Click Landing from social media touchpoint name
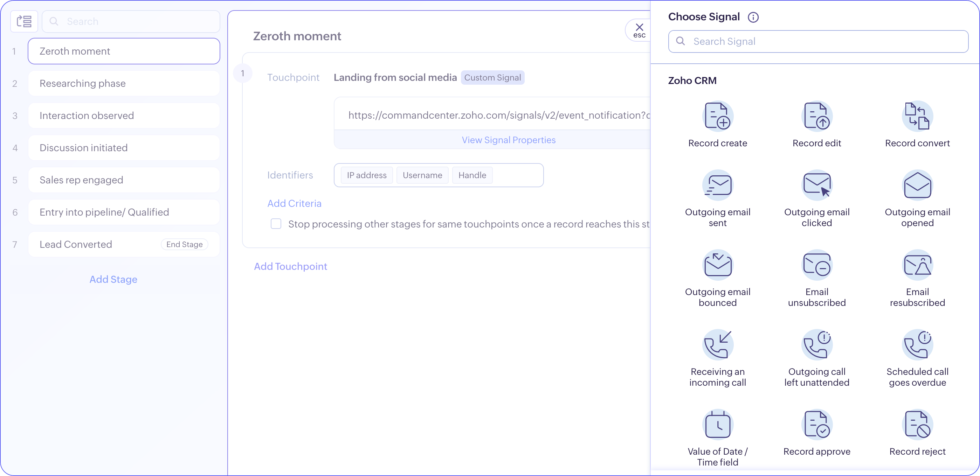Viewport: 980px width, 476px height. point(395,77)
